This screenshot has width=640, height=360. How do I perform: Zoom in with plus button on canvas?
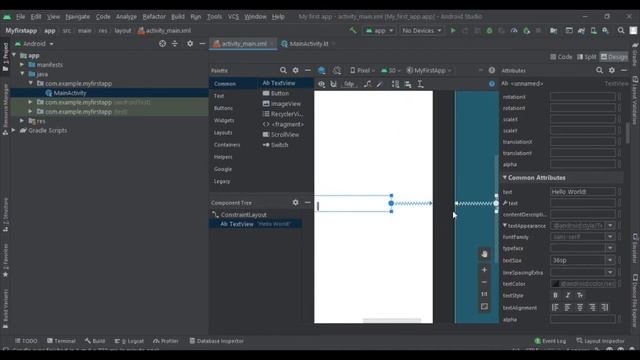[484, 270]
